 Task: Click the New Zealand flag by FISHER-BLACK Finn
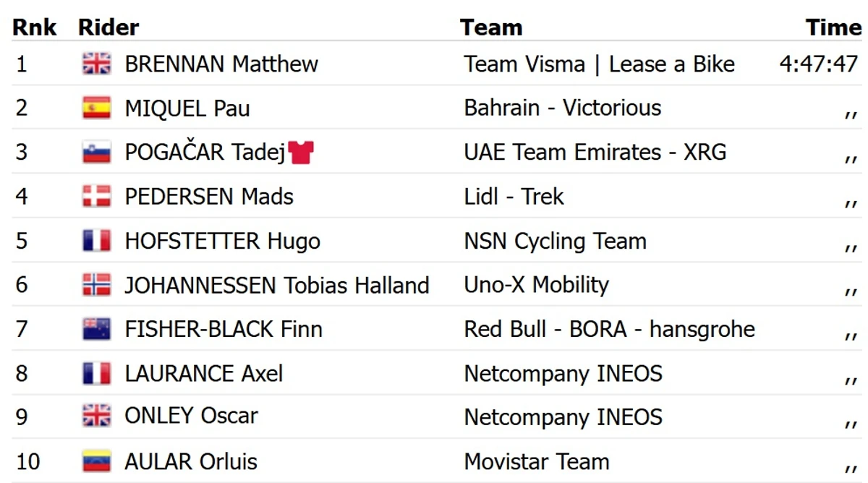pos(96,329)
